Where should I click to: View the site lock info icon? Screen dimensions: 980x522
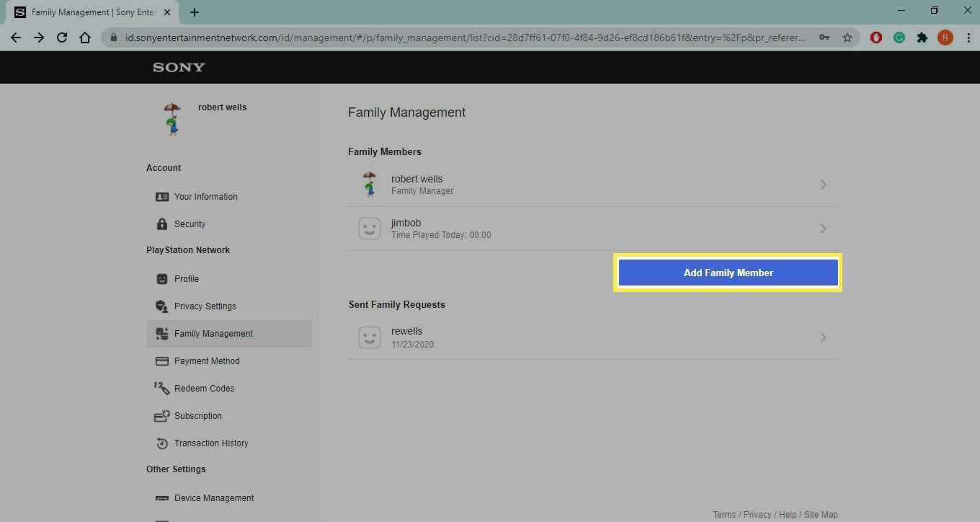[114, 37]
